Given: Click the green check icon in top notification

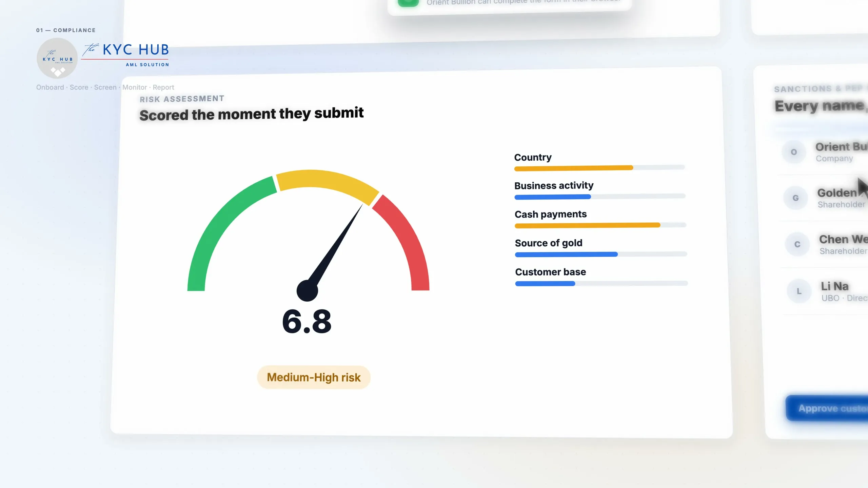Looking at the screenshot, I should coord(408,3).
